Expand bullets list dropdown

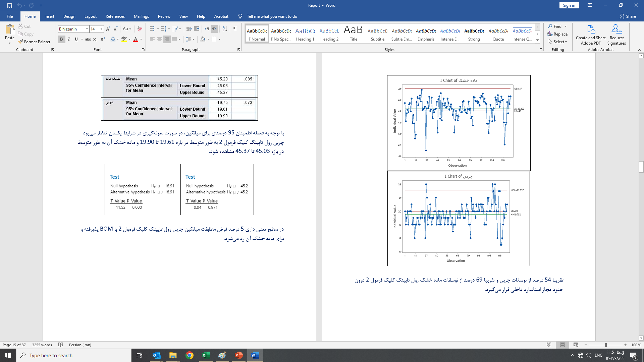158,29
